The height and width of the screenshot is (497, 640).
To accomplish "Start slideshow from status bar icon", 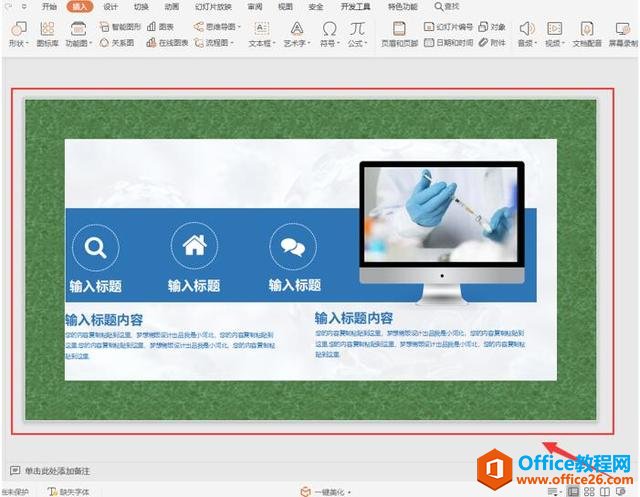I will 621,491.
